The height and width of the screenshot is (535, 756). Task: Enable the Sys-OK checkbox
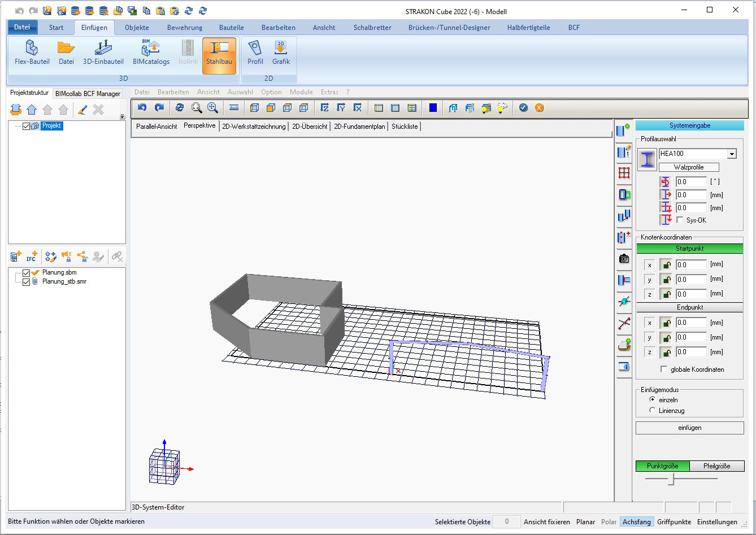680,220
